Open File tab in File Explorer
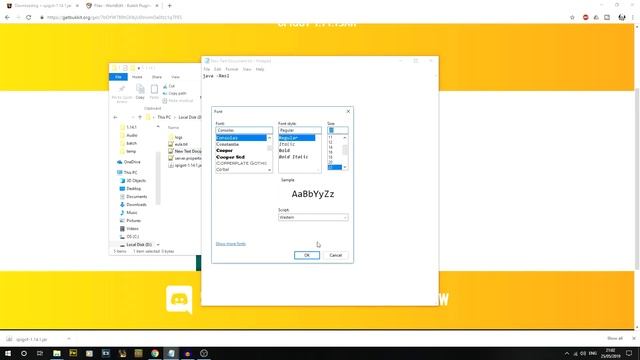 click(118, 77)
